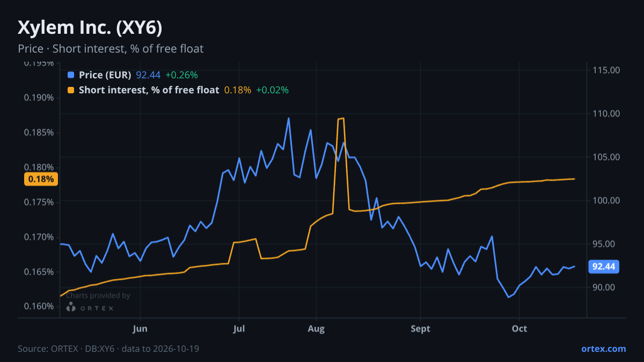Viewport: 644px width, 362px height.
Task: Click the Jun x-axis label
Action: point(140,329)
